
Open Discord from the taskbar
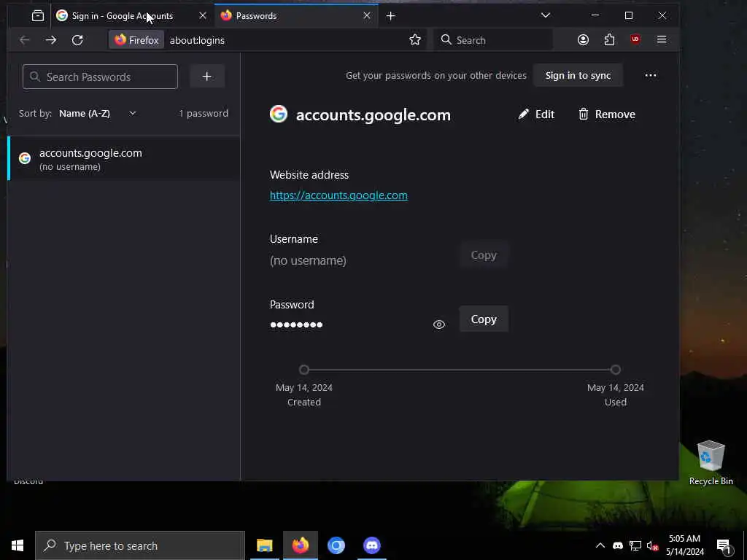point(371,545)
